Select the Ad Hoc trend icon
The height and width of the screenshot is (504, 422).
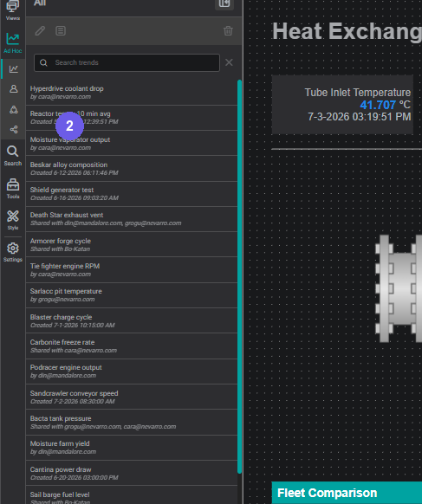12,43
